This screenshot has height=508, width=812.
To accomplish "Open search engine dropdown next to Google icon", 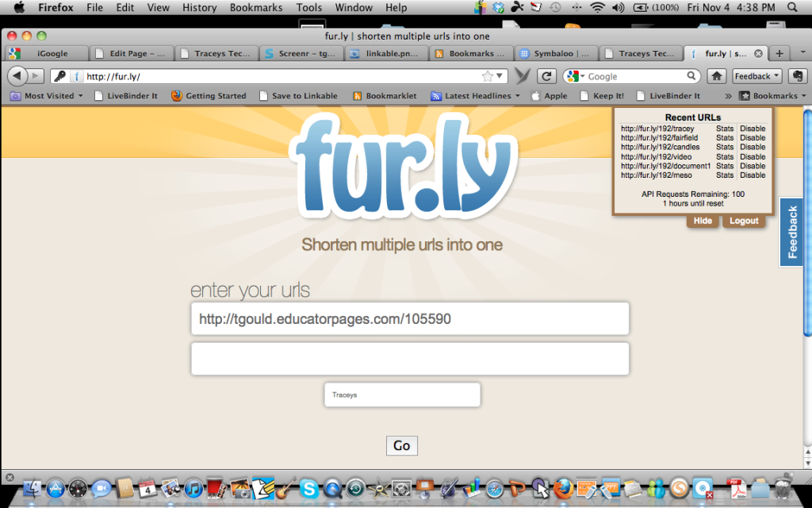I will point(582,77).
